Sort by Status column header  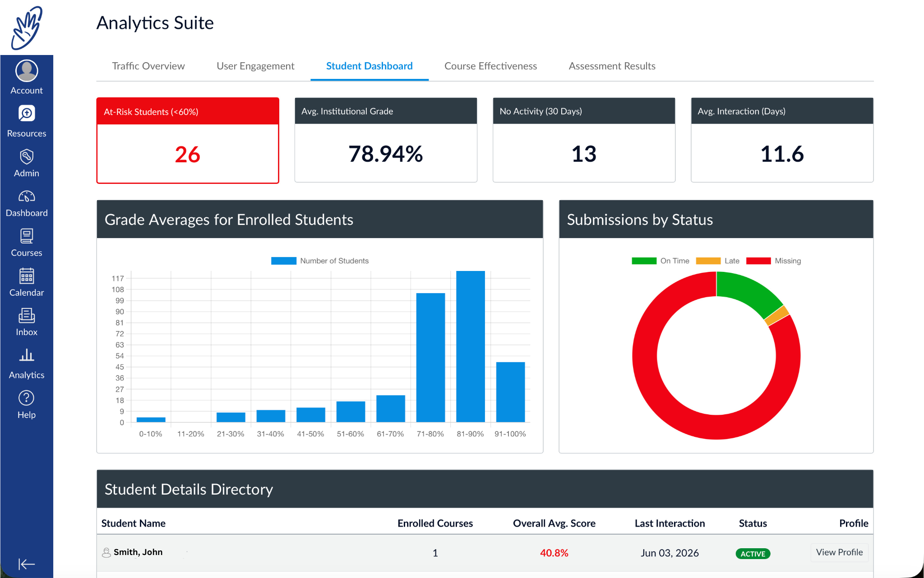coord(753,523)
